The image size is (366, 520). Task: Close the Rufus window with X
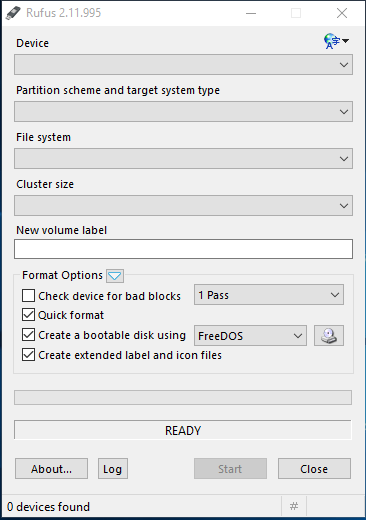pyautogui.click(x=342, y=13)
